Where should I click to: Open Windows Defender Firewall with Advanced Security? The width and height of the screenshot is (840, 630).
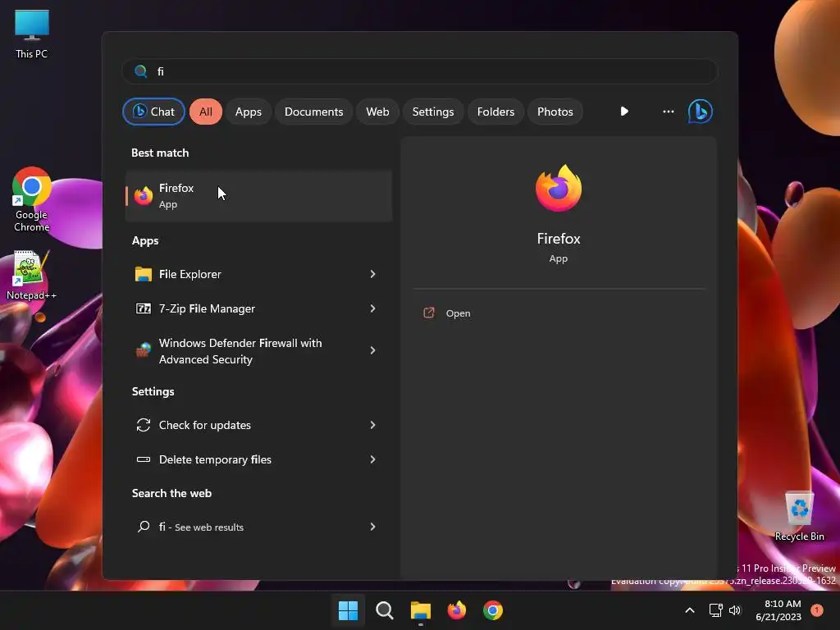click(258, 351)
